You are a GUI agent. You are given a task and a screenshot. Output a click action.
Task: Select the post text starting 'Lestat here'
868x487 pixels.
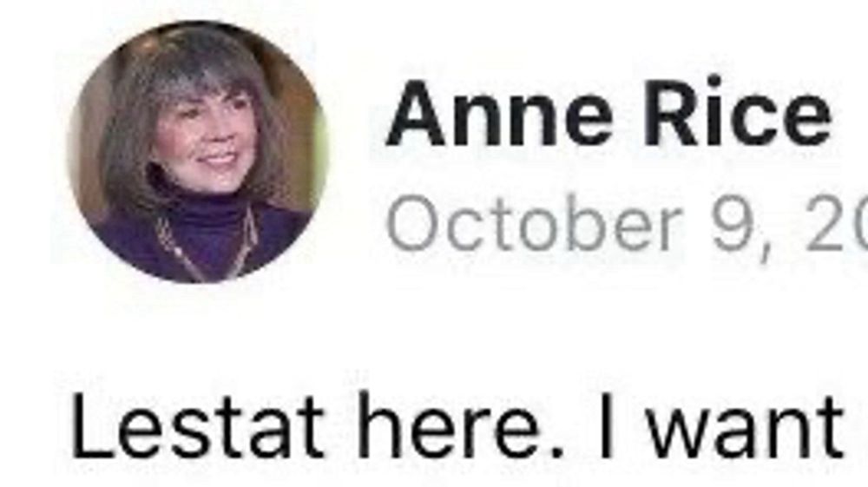tap(457, 426)
